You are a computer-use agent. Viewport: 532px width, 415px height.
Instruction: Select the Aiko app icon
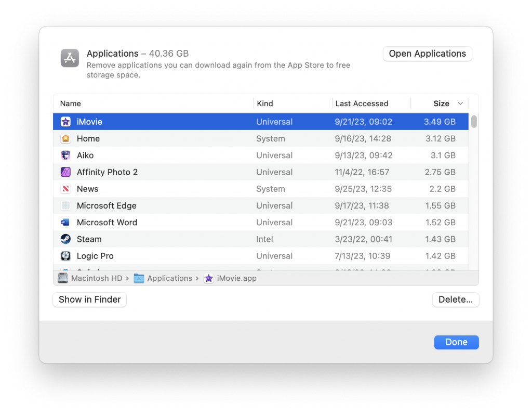(65, 155)
